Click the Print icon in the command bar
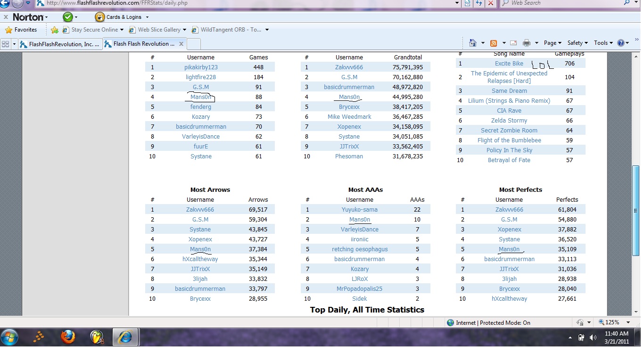Screen dimensions: 644x362 pos(527,43)
